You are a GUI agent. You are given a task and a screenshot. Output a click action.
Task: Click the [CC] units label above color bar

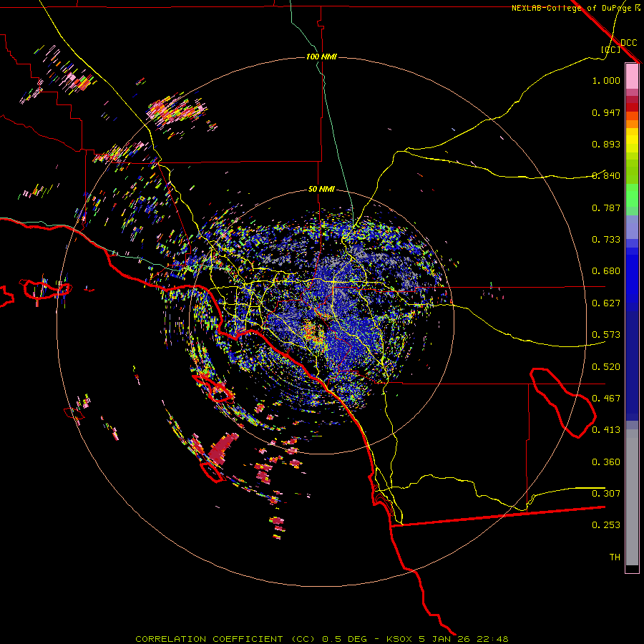pyautogui.click(x=610, y=49)
